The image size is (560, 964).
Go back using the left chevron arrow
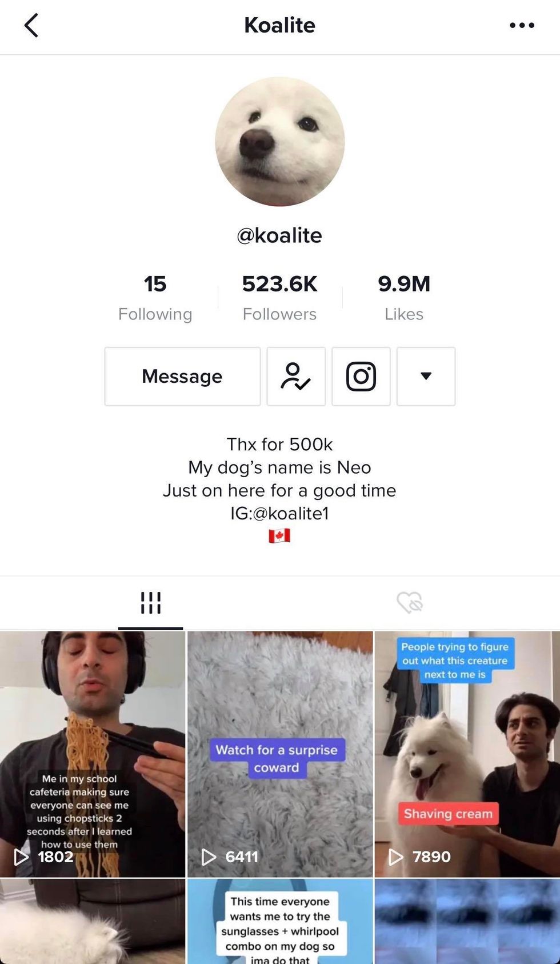tap(31, 26)
